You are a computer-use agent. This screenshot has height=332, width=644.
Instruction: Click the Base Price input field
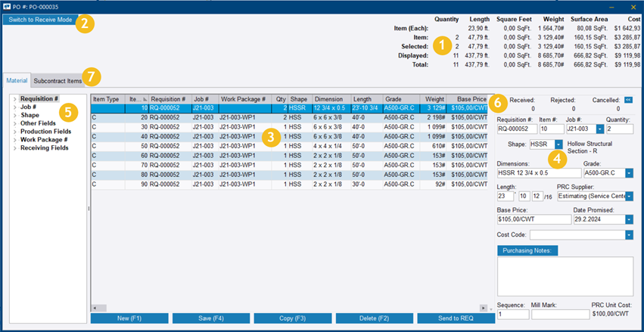click(534, 219)
